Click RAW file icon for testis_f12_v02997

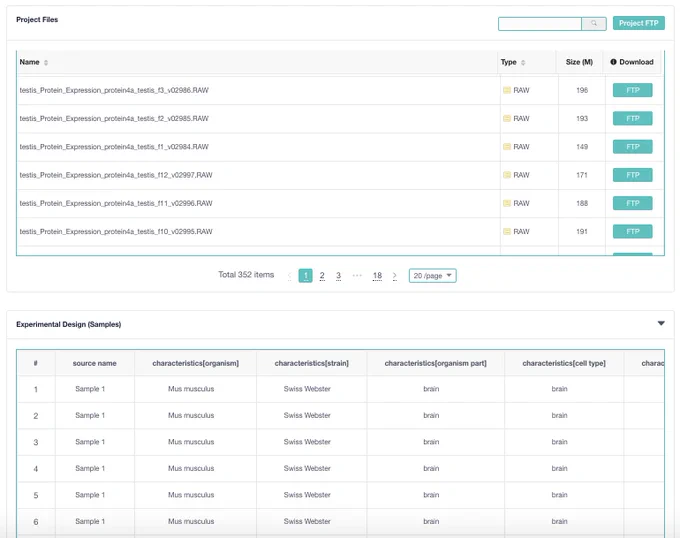tap(507, 175)
